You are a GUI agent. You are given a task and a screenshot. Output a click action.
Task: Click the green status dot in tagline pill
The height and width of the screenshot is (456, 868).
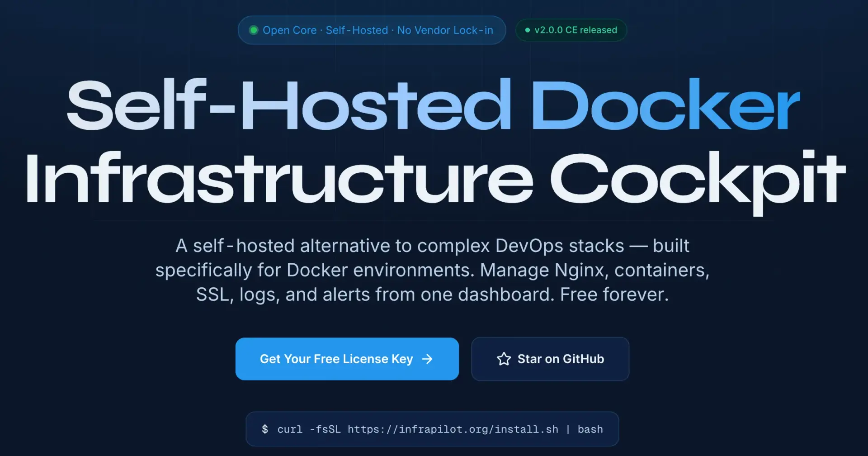click(x=254, y=30)
